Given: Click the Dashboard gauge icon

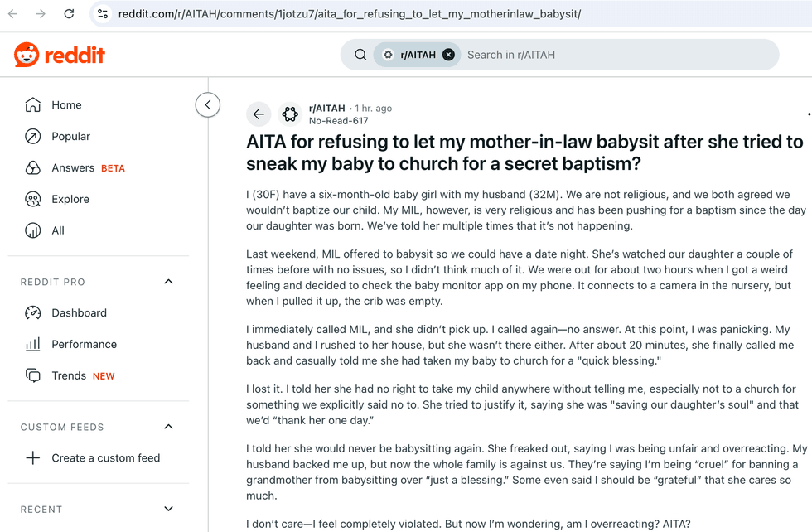Looking at the screenshot, I should tap(32, 313).
